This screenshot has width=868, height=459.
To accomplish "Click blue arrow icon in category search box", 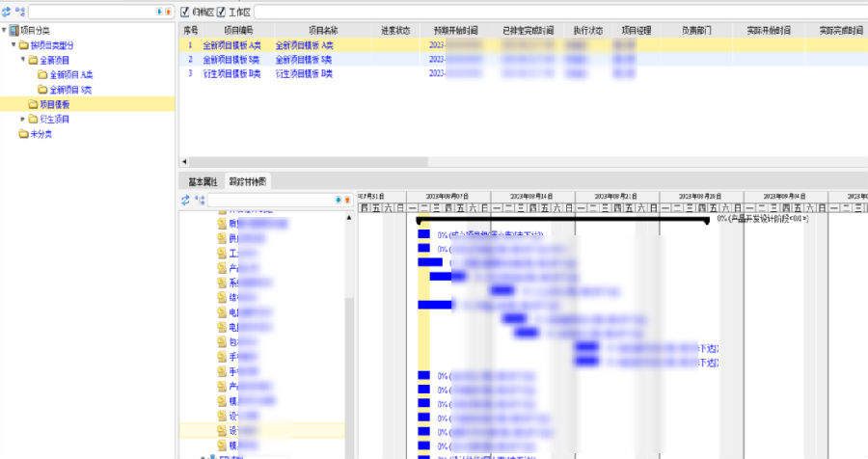I will [159, 12].
